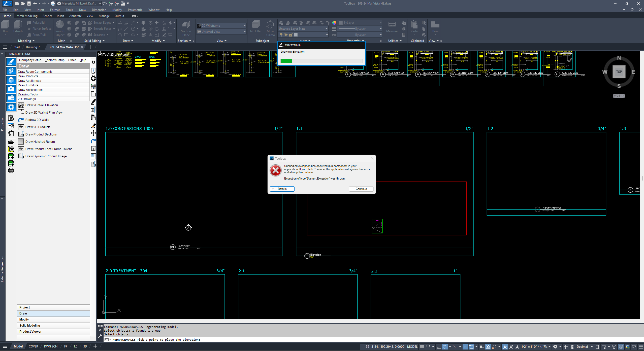Viewport: 644px width, 351px height.
Task: Click Draw Hatched Return icon
Action: tap(21, 142)
